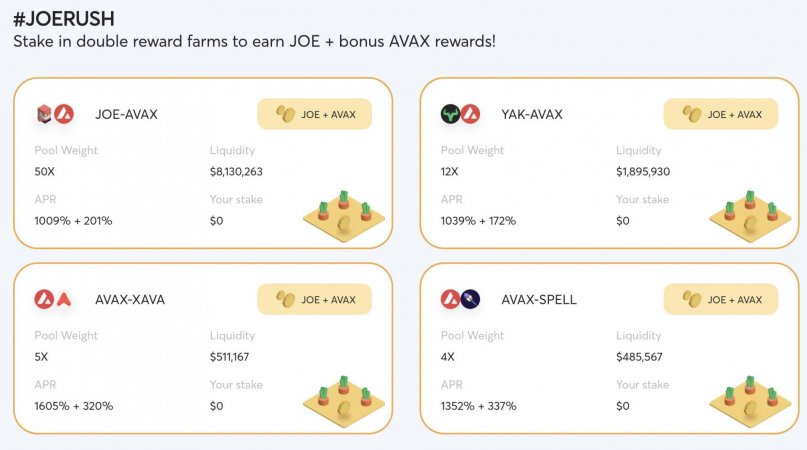Open the YAK-AVAX farm title
Screen dimensions: 807x450
(x=532, y=114)
